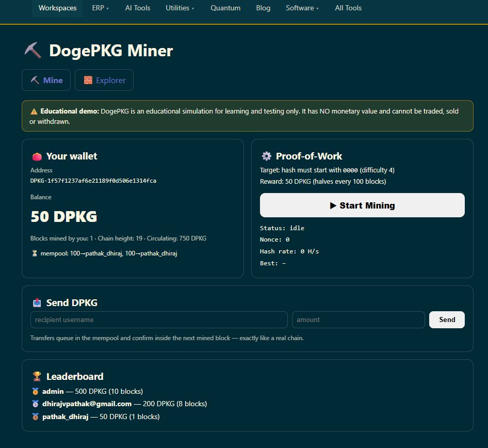The width and height of the screenshot is (488, 448).
Task: Open the Workspaces nav item
Action: pyautogui.click(x=58, y=8)
